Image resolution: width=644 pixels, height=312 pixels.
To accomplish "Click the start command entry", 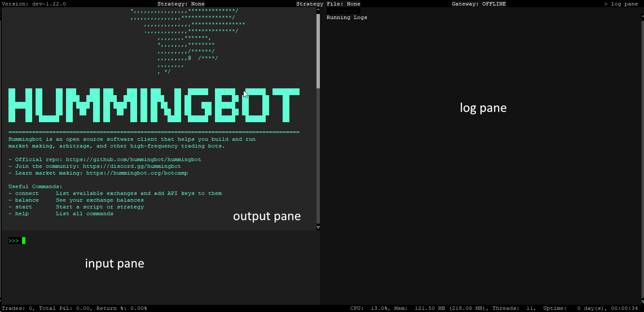I will pyautogui.click(x=23, y=207).
